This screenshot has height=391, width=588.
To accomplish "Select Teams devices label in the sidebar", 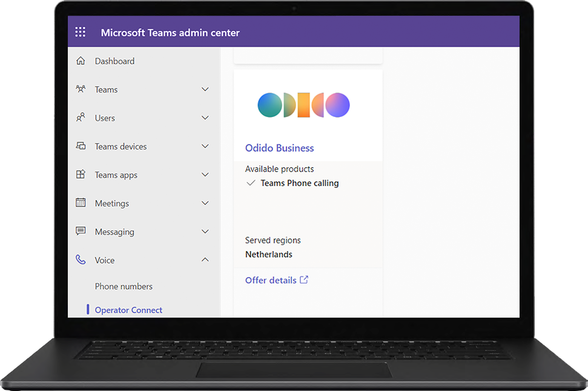I will pyautogui.click(x=121, y=147).
